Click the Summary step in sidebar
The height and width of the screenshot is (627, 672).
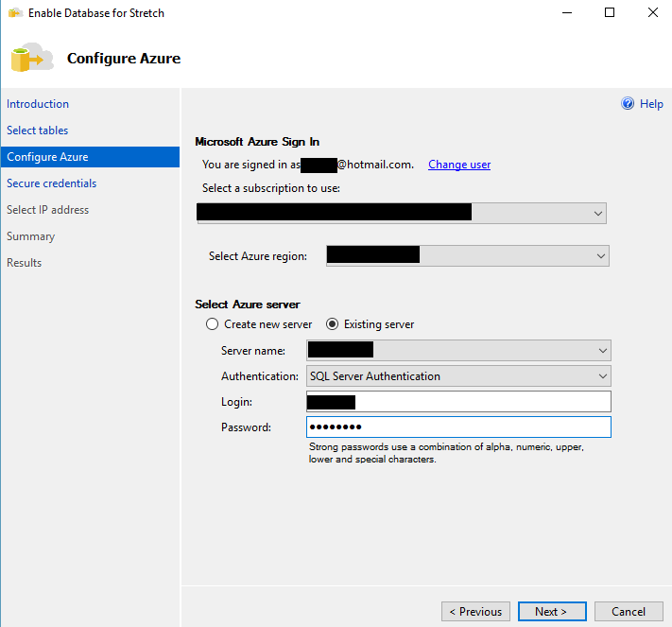(x=31, y=236)
